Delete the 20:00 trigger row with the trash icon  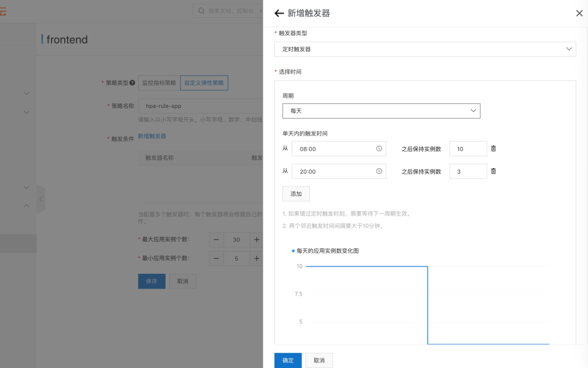[493, 171]
